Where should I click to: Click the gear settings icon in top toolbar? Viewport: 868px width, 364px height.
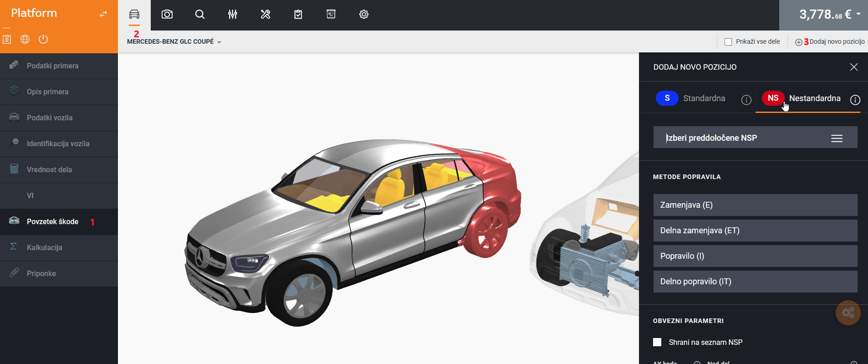point(364,14)
